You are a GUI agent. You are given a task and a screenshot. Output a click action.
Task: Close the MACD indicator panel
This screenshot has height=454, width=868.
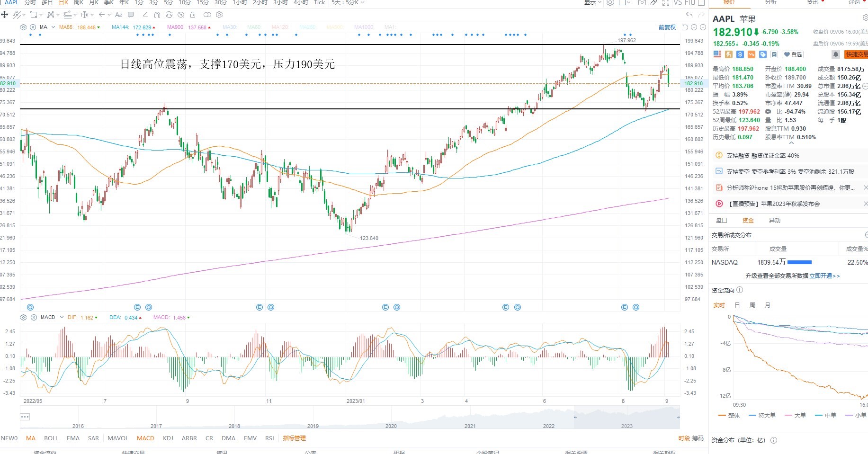coord(34,317)
